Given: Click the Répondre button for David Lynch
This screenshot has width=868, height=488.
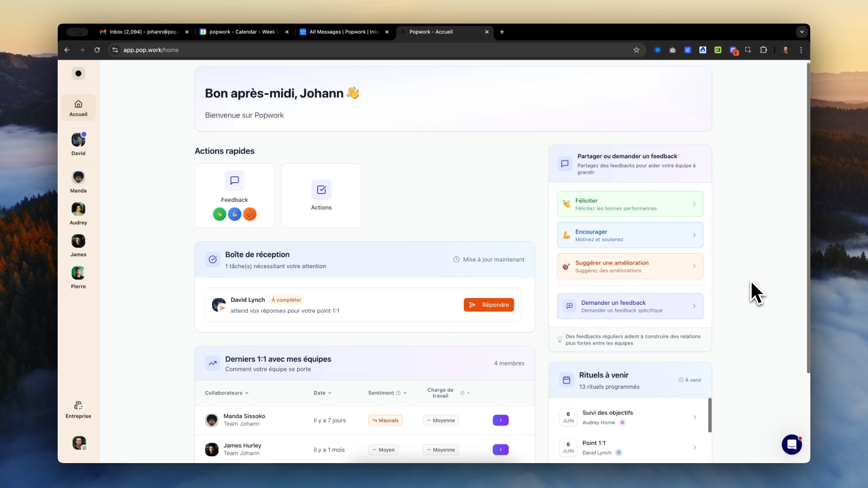Looking at the screenshot, I should click(x=489, y=304).
